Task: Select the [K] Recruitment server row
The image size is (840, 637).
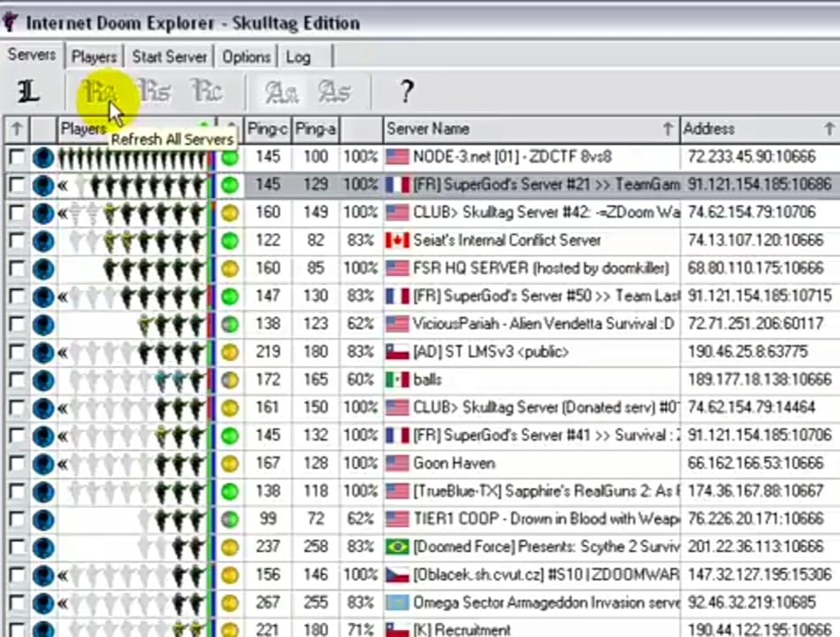Action: (x=462, y=630)
